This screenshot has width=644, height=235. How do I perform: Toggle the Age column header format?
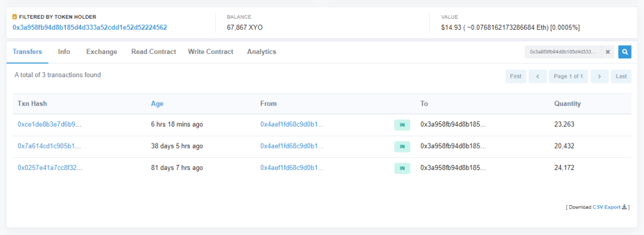click(157, 104)
